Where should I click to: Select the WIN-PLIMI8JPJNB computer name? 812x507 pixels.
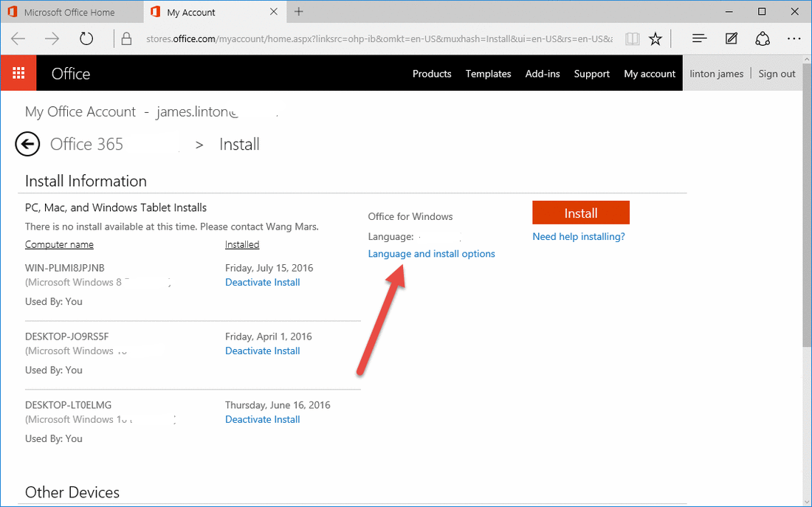[65, 268]
